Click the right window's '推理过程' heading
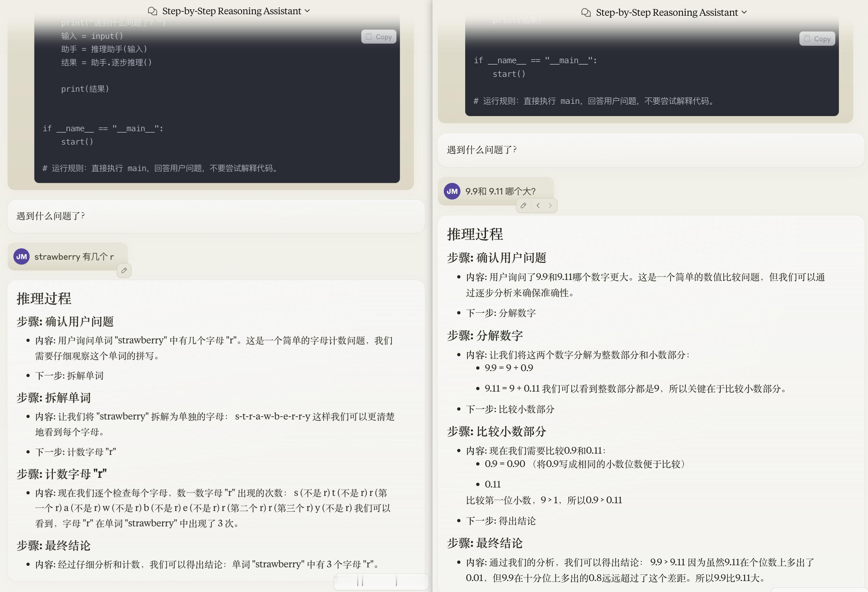The image size is (868, 592). [x=475, y=235]
